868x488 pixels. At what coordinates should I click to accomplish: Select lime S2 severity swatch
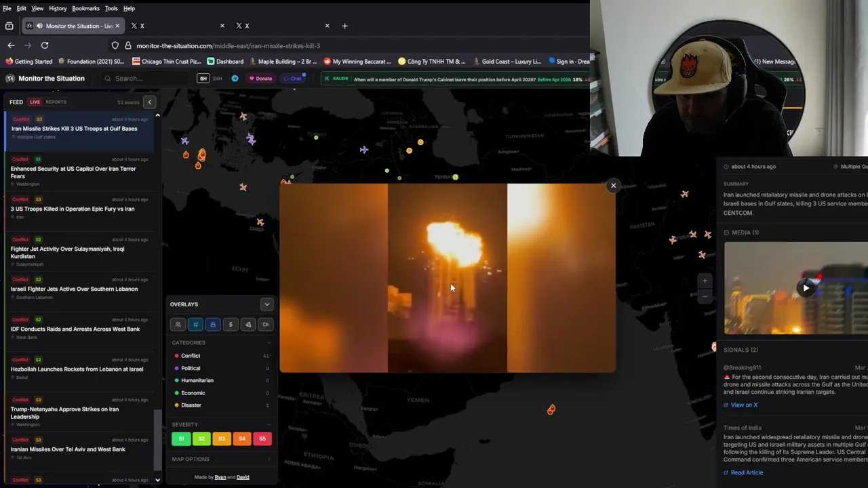pos(201,439)
